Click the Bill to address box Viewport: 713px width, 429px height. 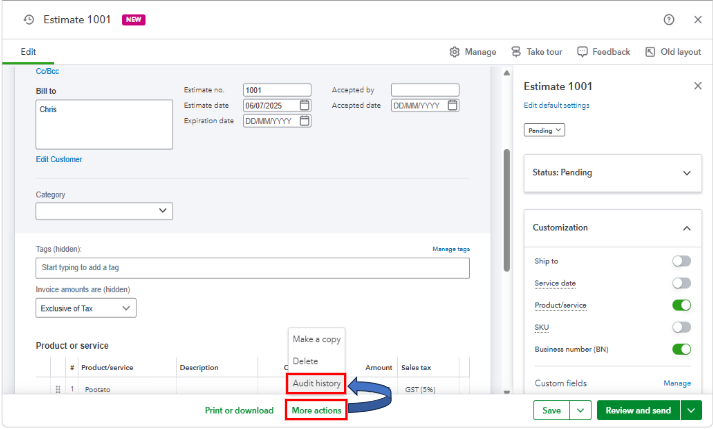(104, 125)
